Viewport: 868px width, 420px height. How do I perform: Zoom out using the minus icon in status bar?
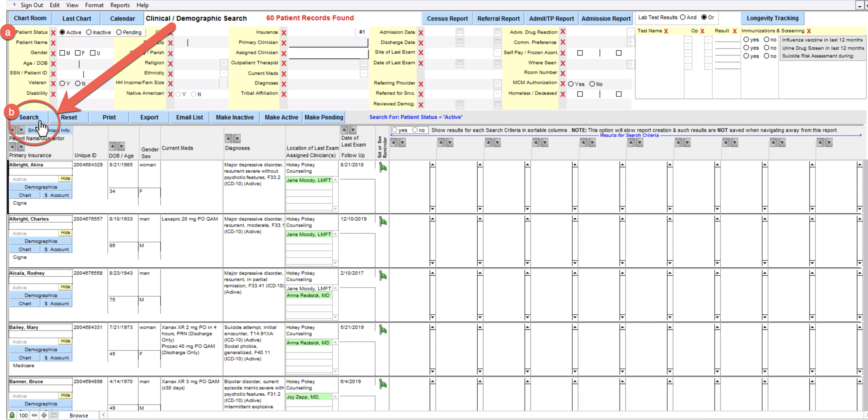(34, 415)
